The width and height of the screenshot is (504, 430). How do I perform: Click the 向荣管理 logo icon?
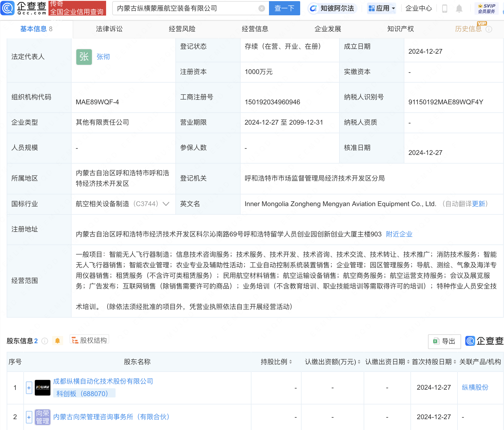click(x=43, y=417)
